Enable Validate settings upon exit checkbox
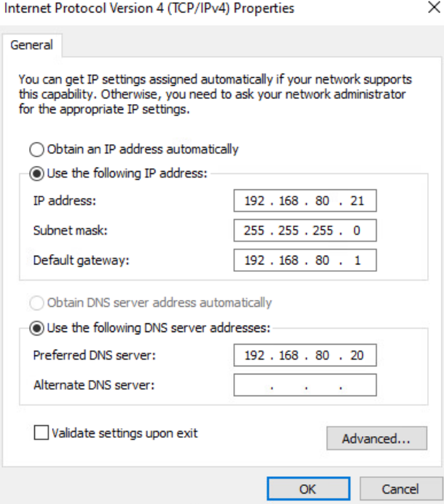This screenshot has width=444, height=504. (42, 433)
